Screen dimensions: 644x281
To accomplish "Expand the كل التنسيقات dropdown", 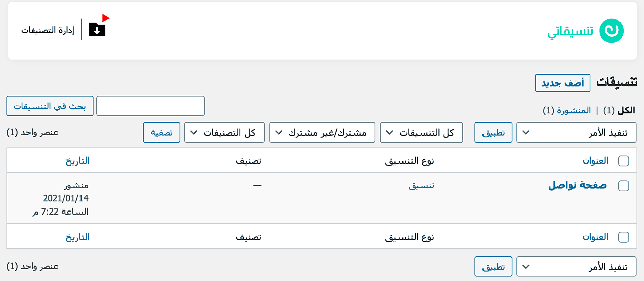I will 422,132.
